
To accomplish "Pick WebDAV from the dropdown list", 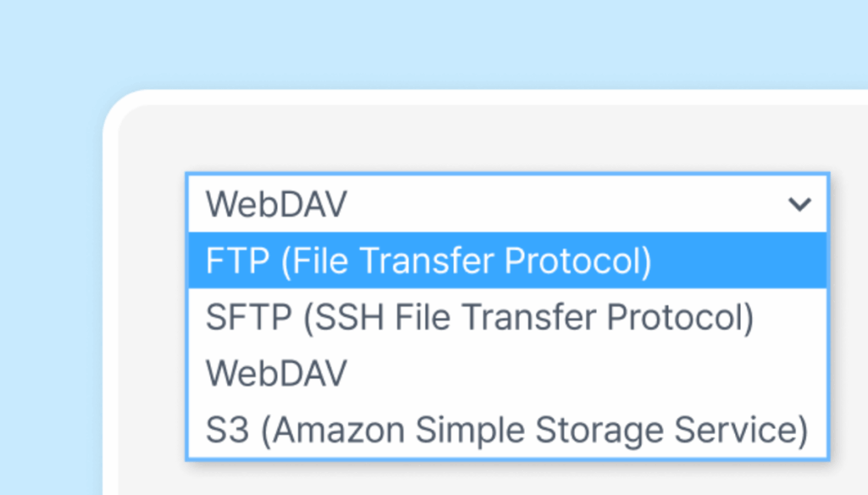I will tap(276, 374).
